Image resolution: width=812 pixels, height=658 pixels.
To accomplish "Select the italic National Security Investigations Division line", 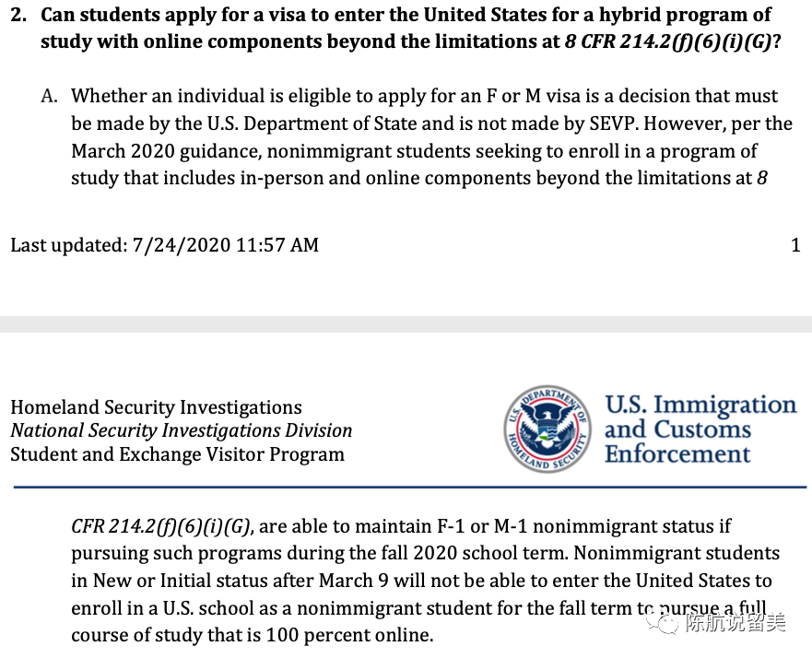I will pyautogui.click(x=181, y=430).
